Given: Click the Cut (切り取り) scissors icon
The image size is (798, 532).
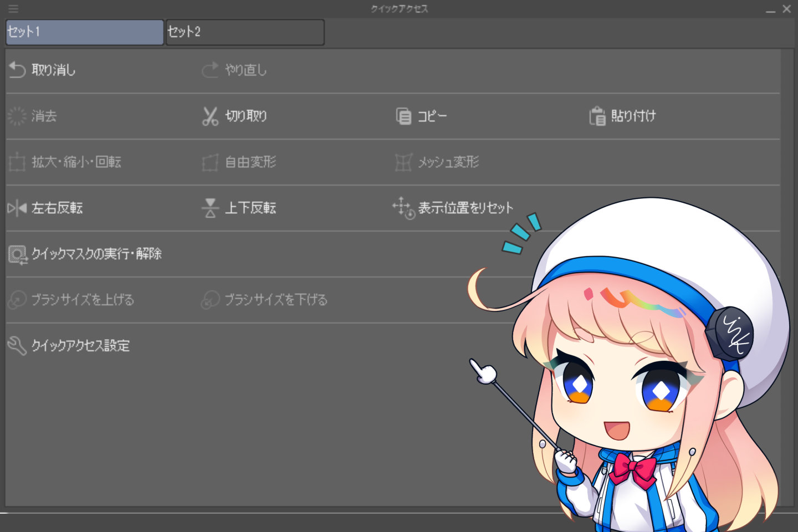Looking at the screenshot, I should [x=210, y=116].
